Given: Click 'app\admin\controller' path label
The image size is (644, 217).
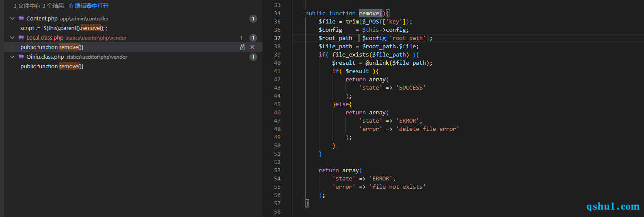Looking at the screenshot, I should (84, 19).
